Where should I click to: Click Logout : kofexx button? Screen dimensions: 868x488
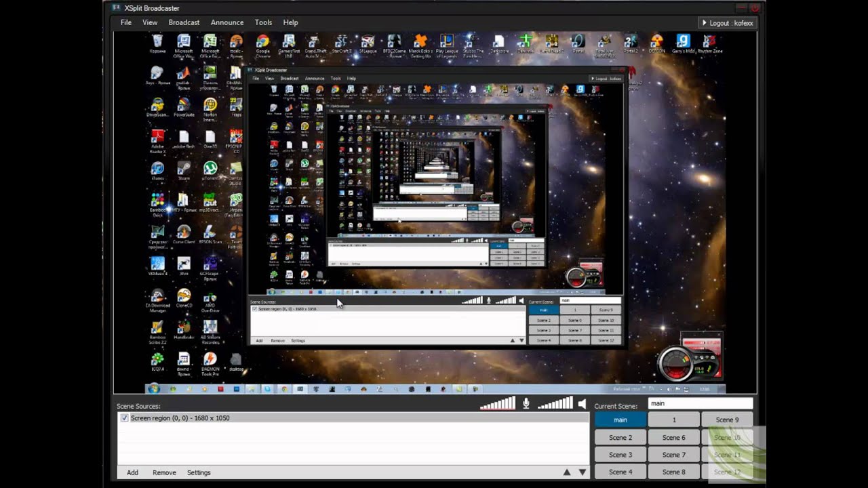(727, 23)
